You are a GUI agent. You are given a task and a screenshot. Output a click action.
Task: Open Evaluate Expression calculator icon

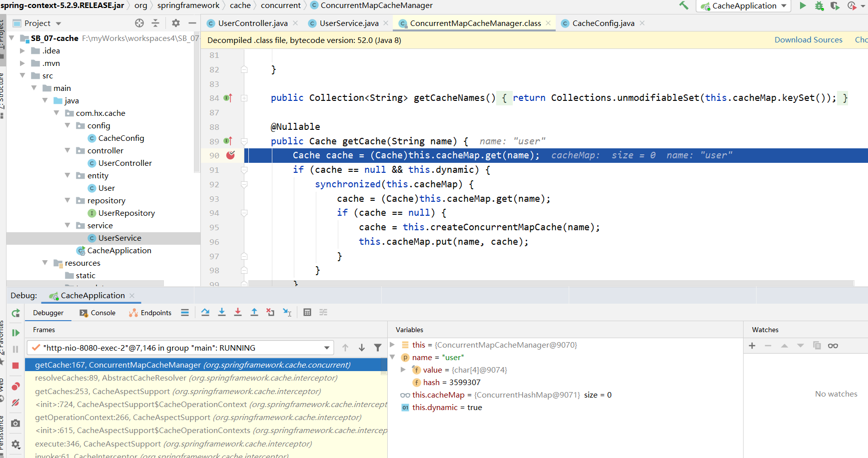tap(307, 312)
